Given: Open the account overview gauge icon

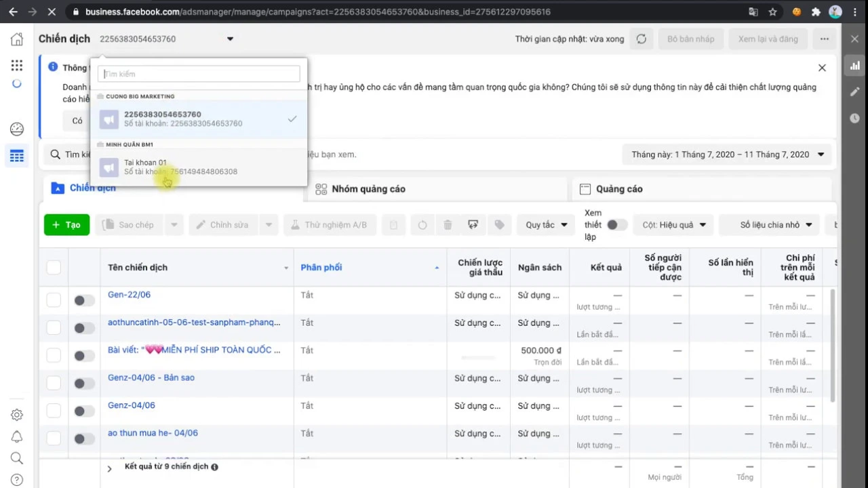Looking at the screenshot, I should coord(17,129).
